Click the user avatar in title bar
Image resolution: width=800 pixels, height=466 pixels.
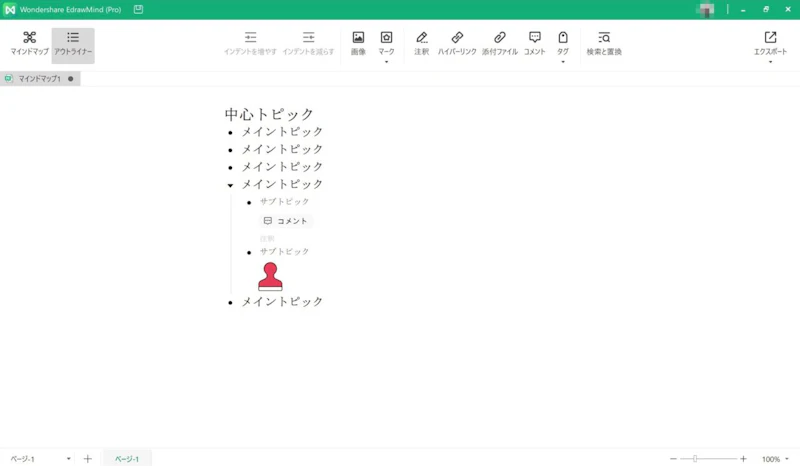tap(707, 10)
